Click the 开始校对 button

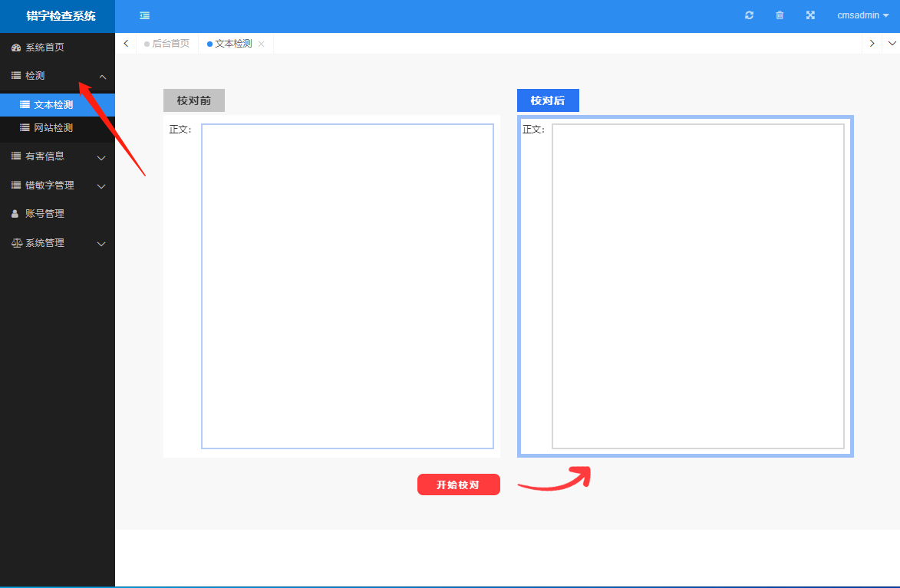coord(458,485)
